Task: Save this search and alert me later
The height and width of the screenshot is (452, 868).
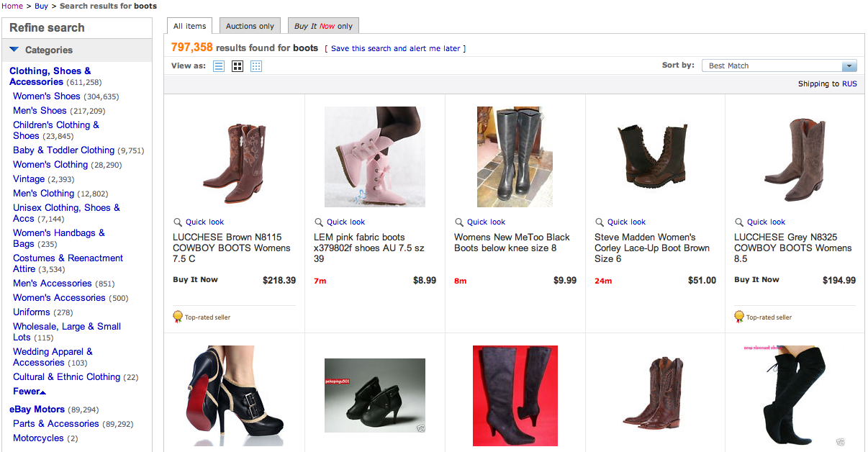Action: pyautogui.click(x=395, y=48)
